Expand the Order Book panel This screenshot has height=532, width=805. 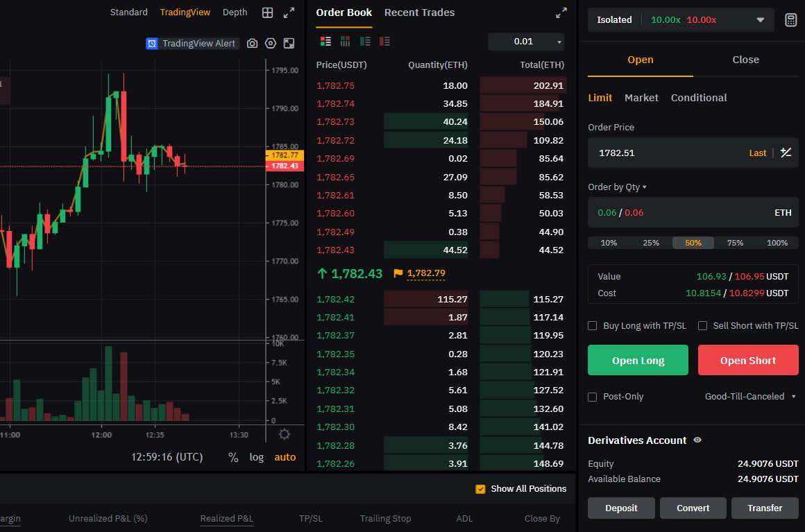(x=561, y=13)
